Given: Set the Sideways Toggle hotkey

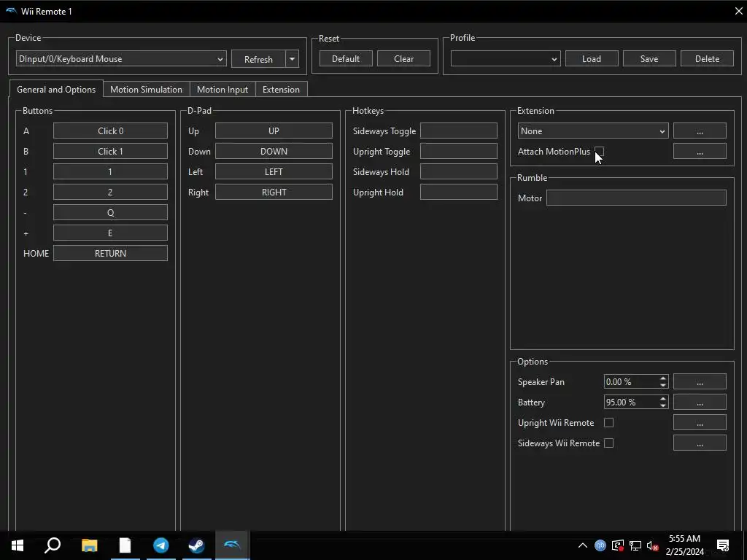Looking at the screenshot, I should point(459,131).
